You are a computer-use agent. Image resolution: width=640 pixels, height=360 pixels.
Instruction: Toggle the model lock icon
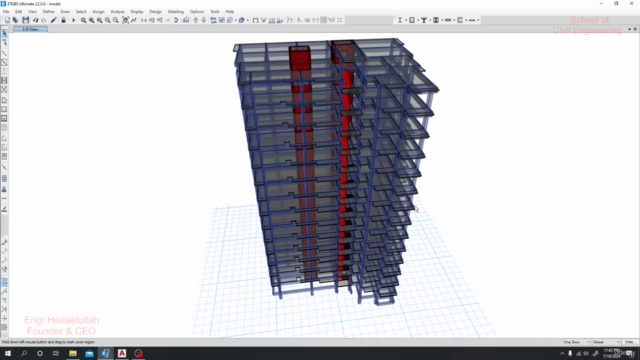coord(63,20)
